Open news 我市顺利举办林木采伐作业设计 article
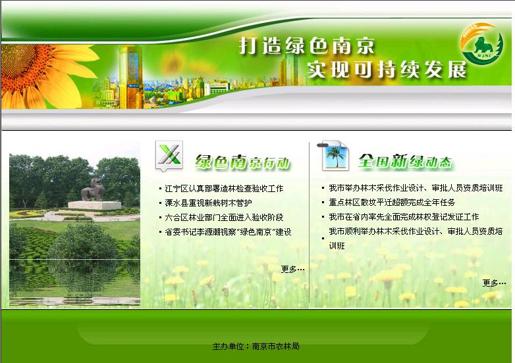Screen dimensions: 515x363 pos(416,238)
